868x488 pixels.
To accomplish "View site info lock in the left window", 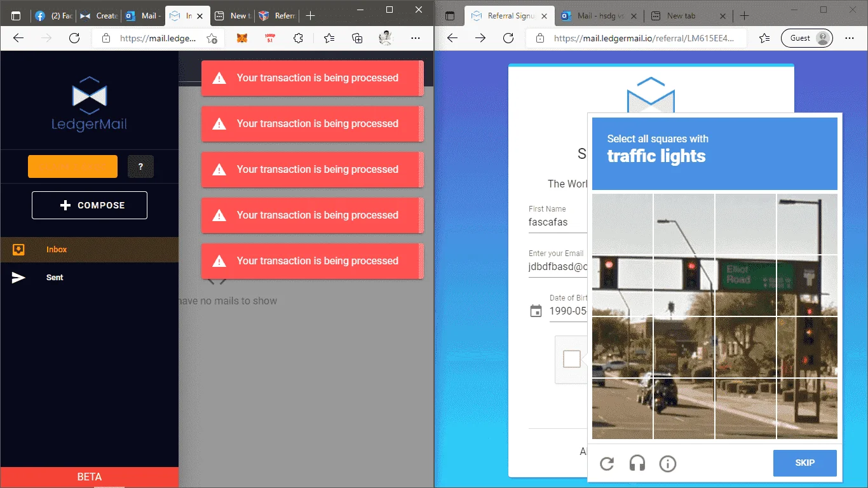I will [x=106, y=38].
